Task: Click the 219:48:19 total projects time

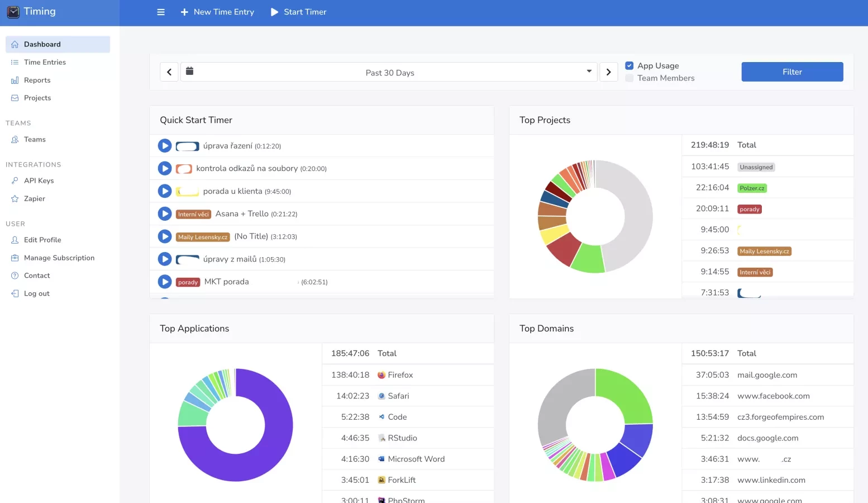Action: click(x=709, y=145)
